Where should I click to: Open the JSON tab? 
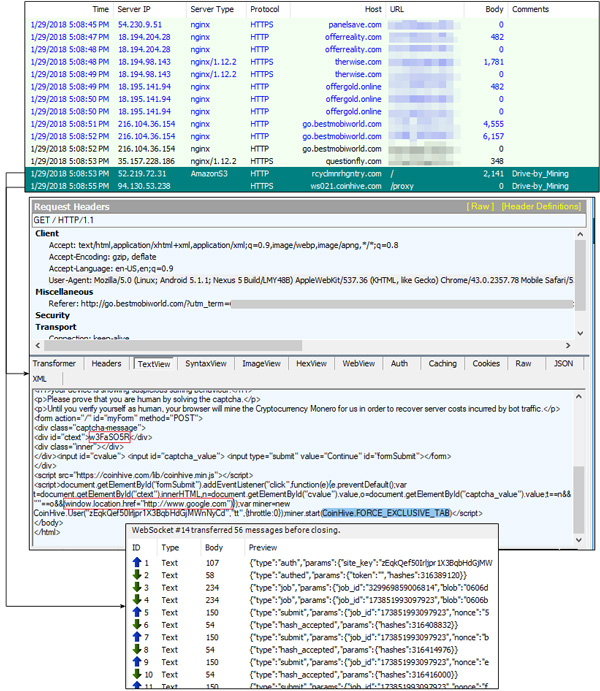563,364
